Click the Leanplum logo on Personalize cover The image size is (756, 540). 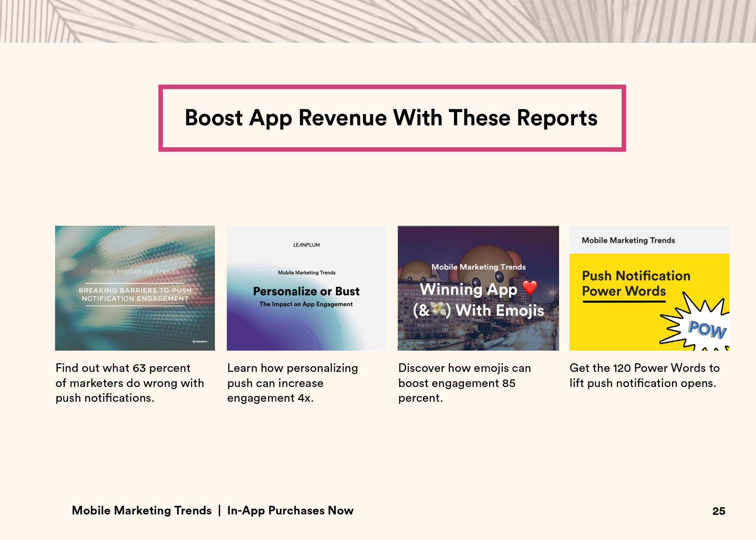(x=306, y=245)
